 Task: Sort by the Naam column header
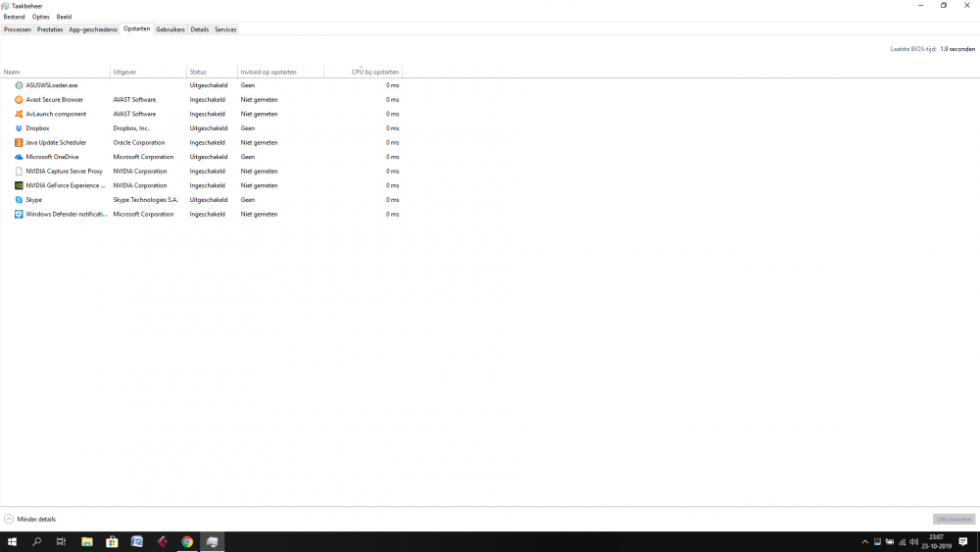click(x=55, y=72)
